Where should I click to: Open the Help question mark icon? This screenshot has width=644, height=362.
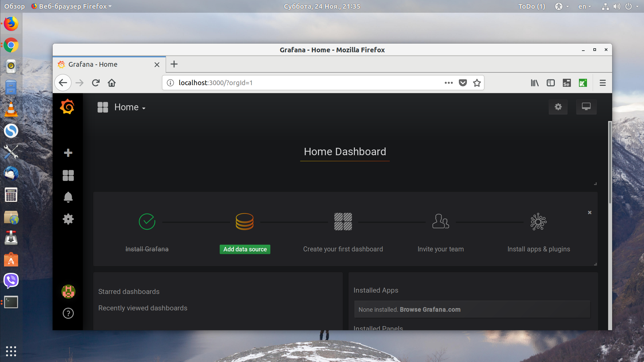click(x=68, y=313)
